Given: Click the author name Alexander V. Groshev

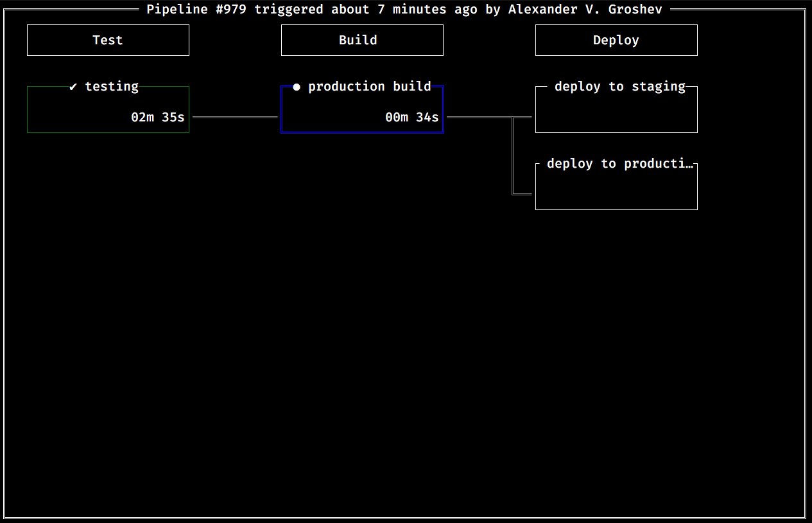Looking at the screenshot, I should [585, 10].
